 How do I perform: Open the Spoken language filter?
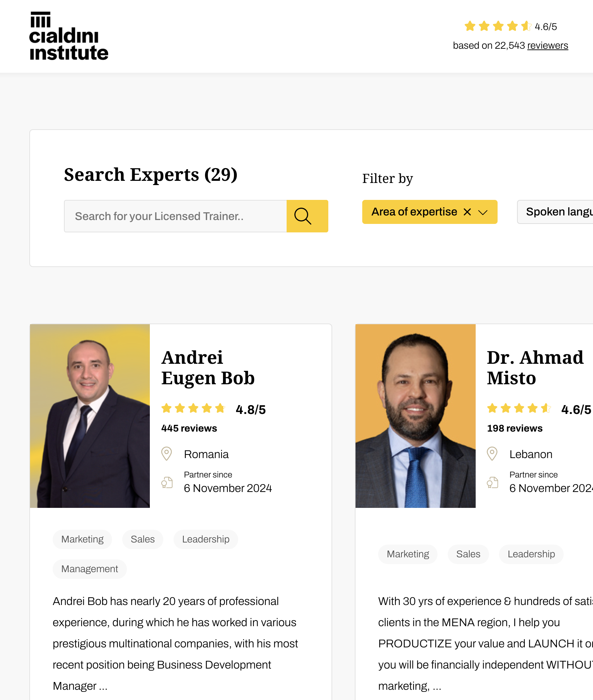[x=558, y=212]
